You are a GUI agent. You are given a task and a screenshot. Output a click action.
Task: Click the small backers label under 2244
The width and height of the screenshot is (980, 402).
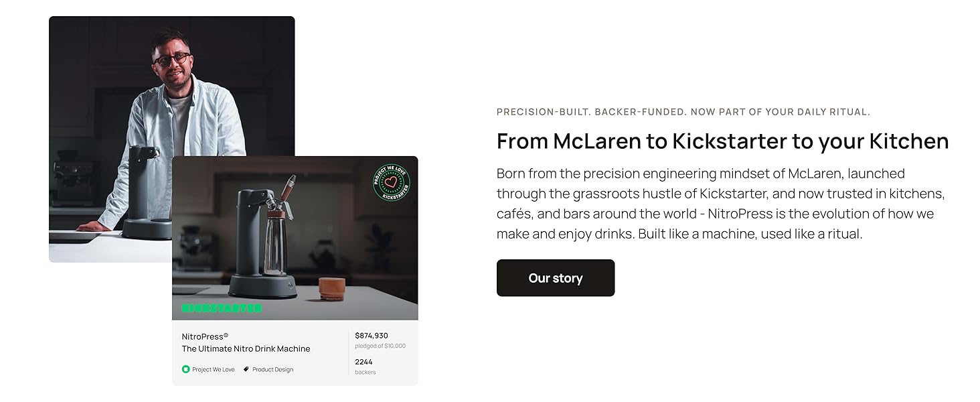(x=365, y=373)
